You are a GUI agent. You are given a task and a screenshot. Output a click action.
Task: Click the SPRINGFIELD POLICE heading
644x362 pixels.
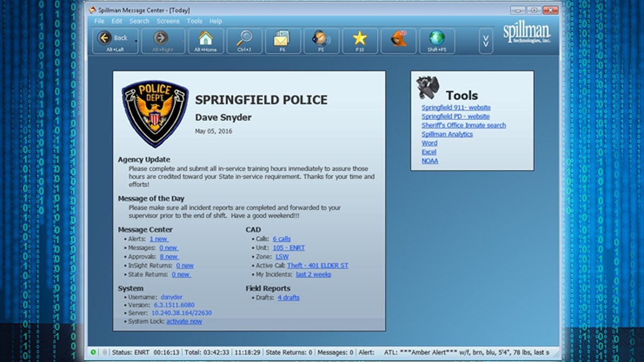(261, 100)
